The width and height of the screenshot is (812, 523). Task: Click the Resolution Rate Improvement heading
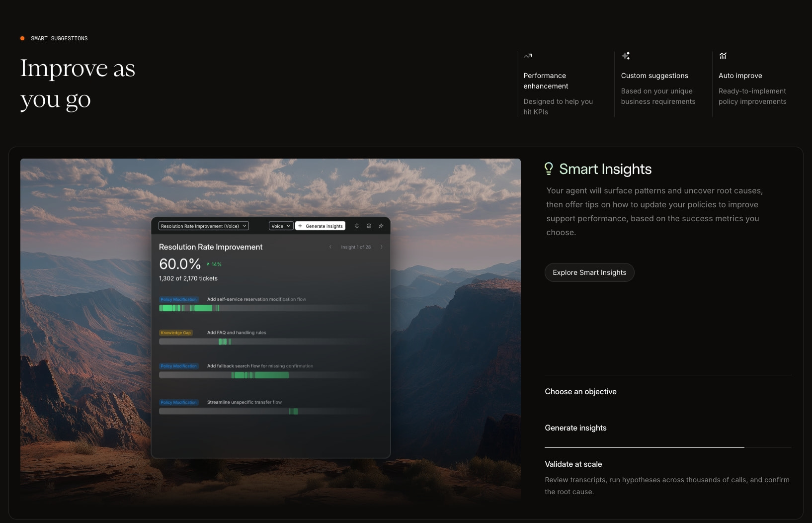click(x=211, y=247)
